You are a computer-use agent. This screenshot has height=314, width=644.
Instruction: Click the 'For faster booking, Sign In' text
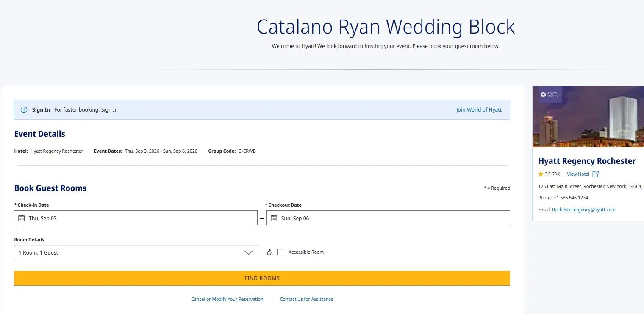[86, 110]
